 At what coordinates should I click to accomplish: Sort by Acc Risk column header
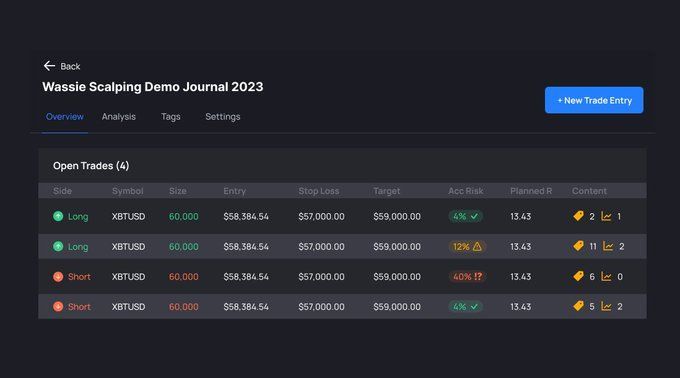tap(465, 191)
